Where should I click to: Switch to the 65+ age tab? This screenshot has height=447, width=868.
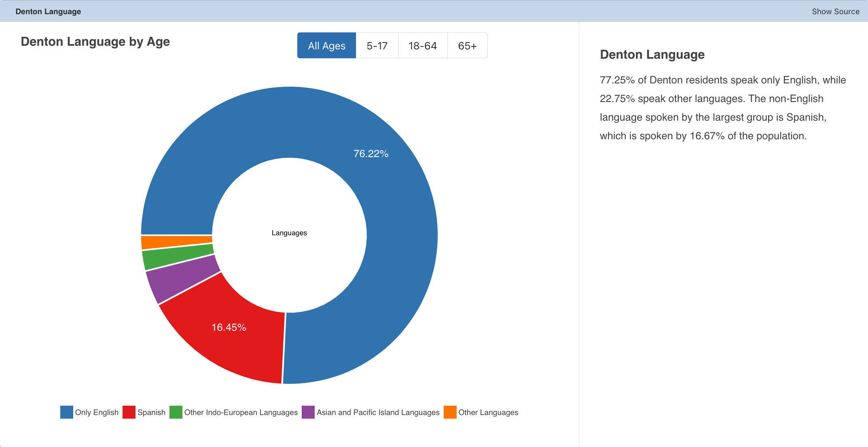click(467, 45)
